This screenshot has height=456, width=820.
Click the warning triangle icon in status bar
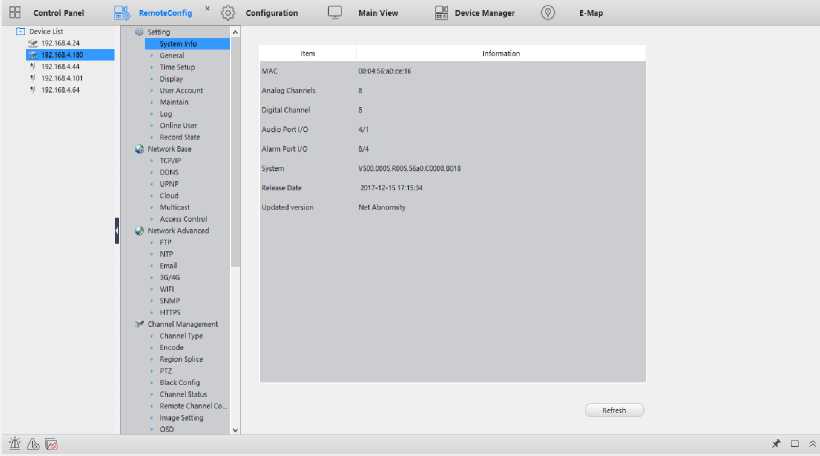(x=32, y=444)
